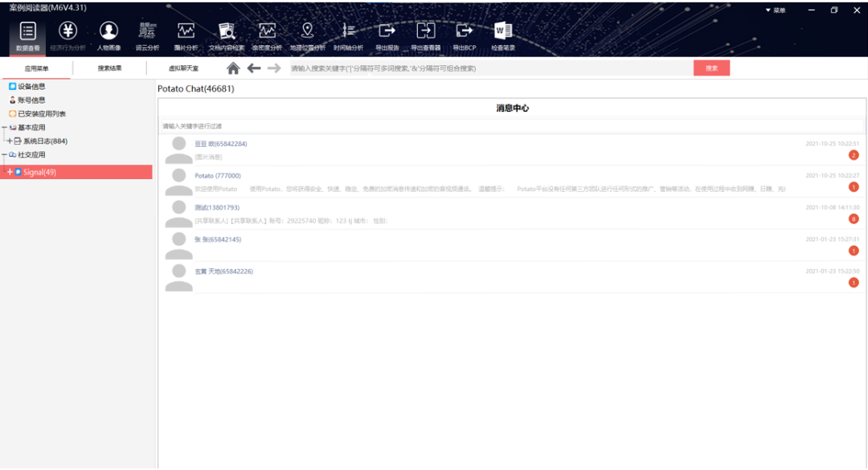Click the unread badge on Potato (777000) row

coord(854,187)
